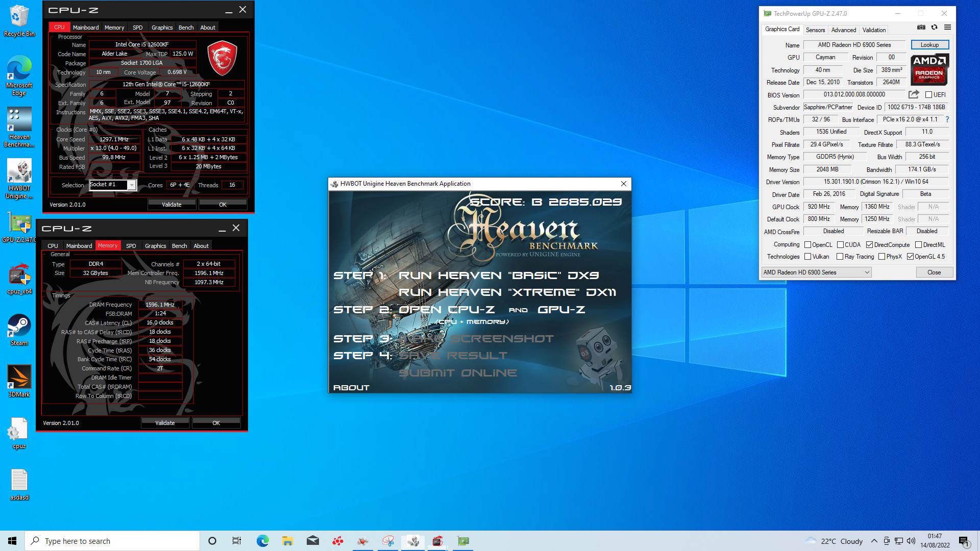Switch to Mainboard tab in top CPU-Z window
Screen dimensions: 980x551
tap(86, 28)
